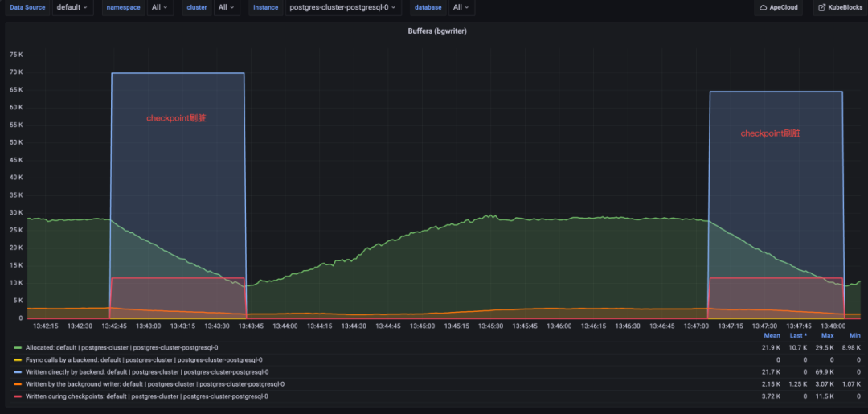Screen dimensions: 868x414
Task: Click orange swatch of background writer series
Action: click(18, 384)
